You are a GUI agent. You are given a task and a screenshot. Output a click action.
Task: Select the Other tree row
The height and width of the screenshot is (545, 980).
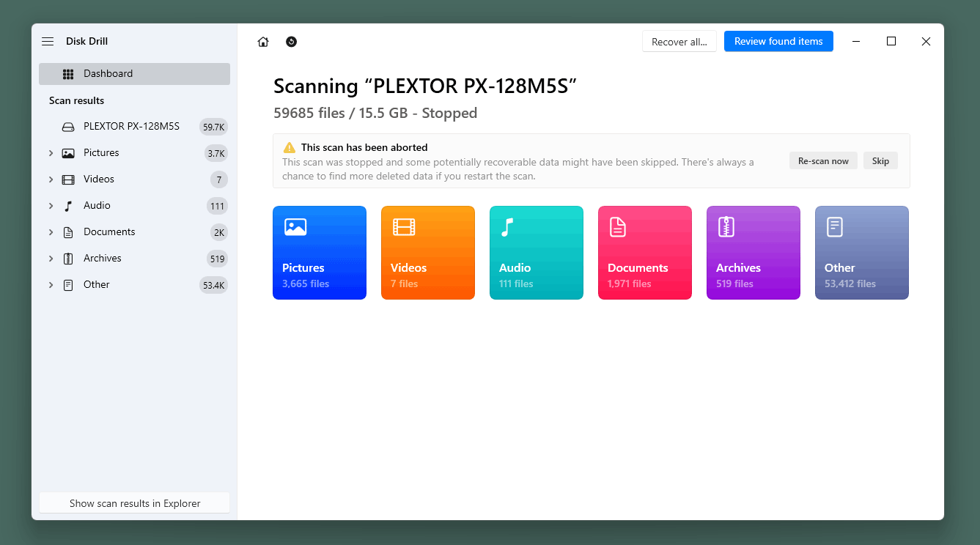point(134,285)
